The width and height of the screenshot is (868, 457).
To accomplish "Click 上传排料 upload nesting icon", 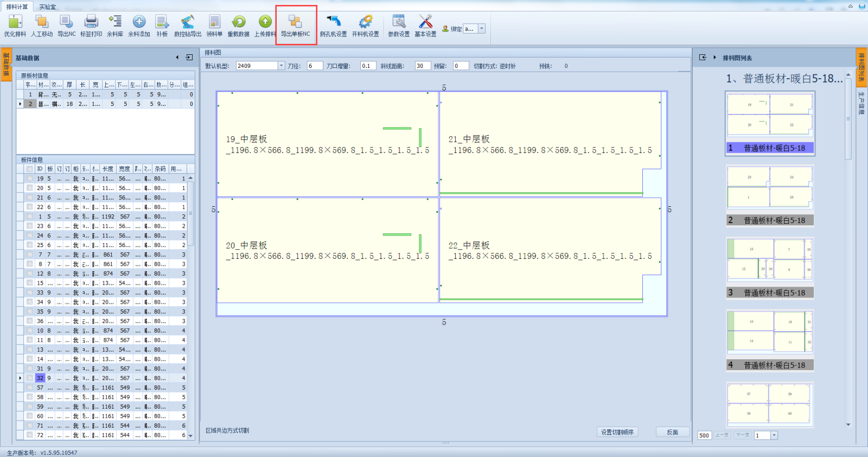I will (x=265, y=26).
